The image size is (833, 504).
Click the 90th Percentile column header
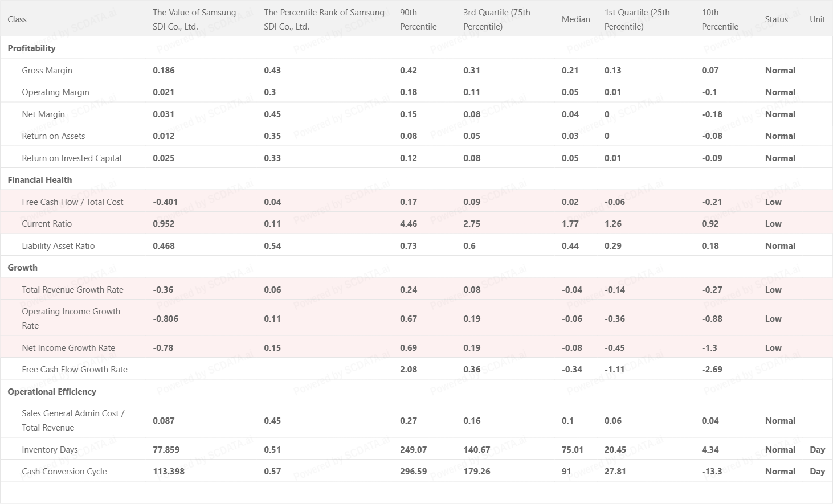(418, 19)
